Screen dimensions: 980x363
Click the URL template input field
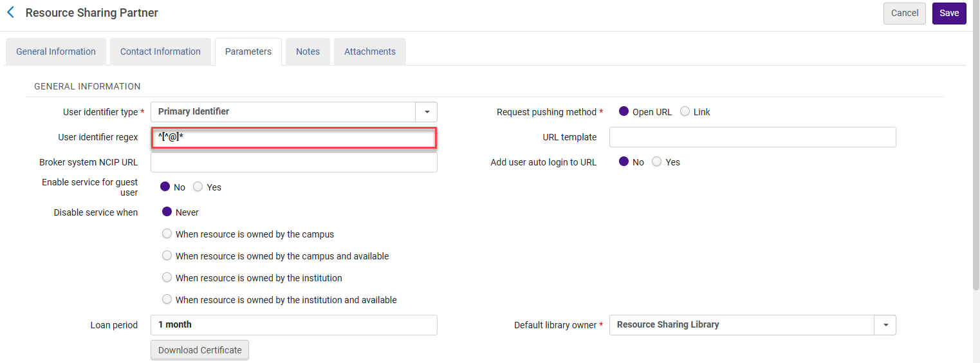coord(753,137)
